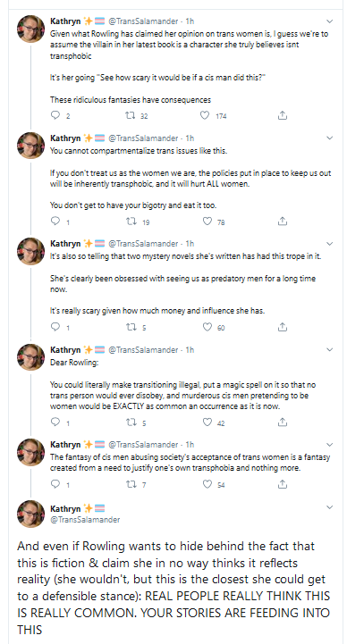
Task: Share the first tweet about Rowling's villain
Action: pos(282,115)
